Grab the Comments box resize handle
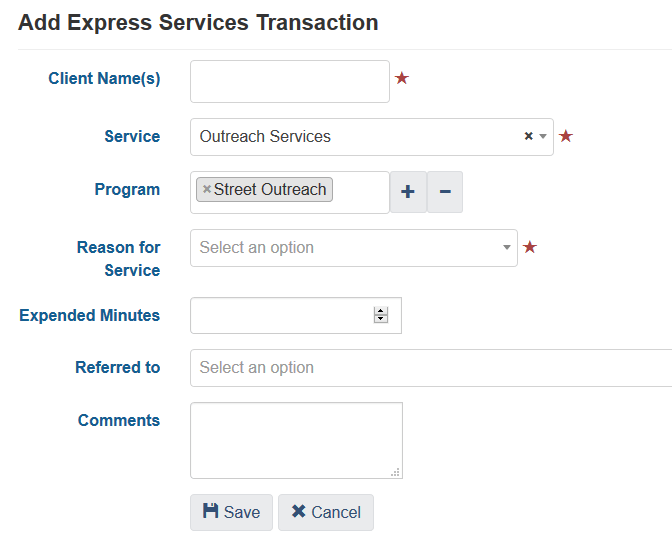 (396, 472)
